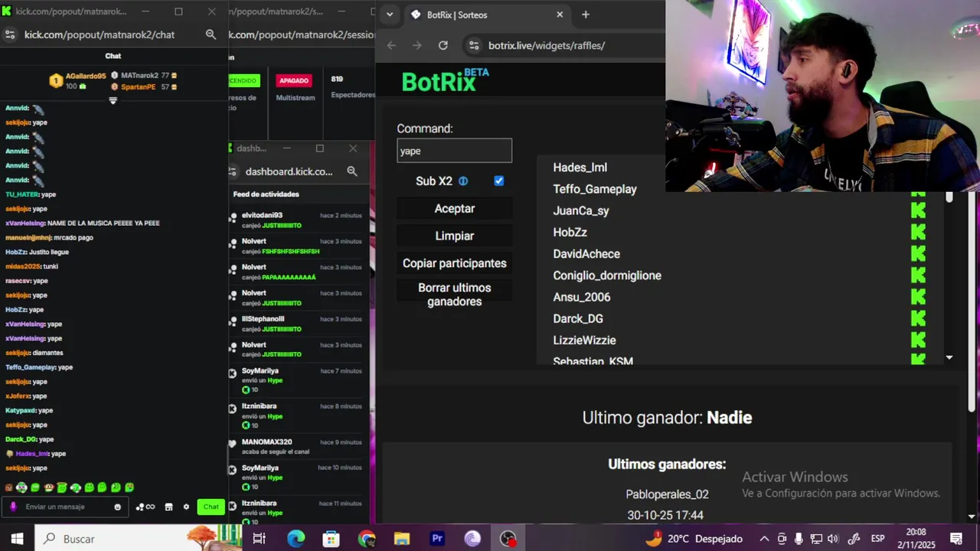980x551 pixels.
Task: Select participant Ansu_2006 in list
Action: click(x=582, y=297)
